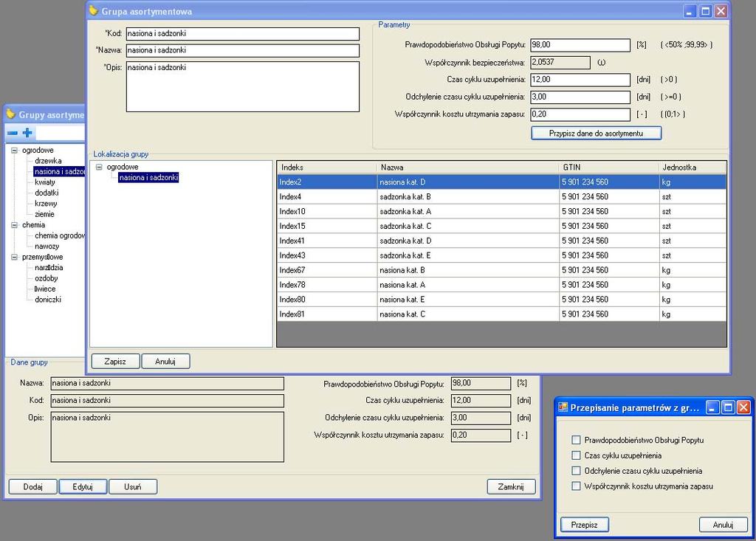Screen dimensions: 756x541
Task: Select the Index78 row
Action: coord(501,285)
